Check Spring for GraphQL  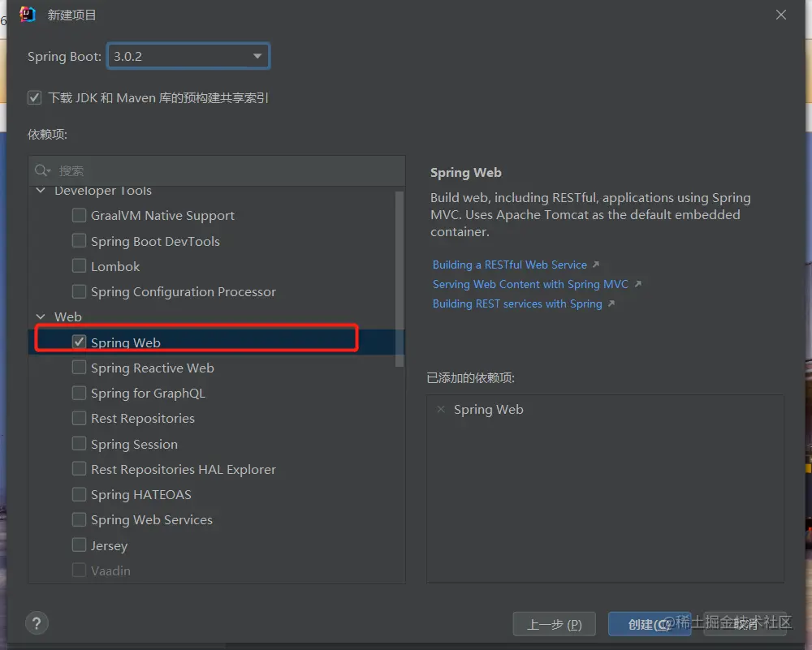click(80, 393)
